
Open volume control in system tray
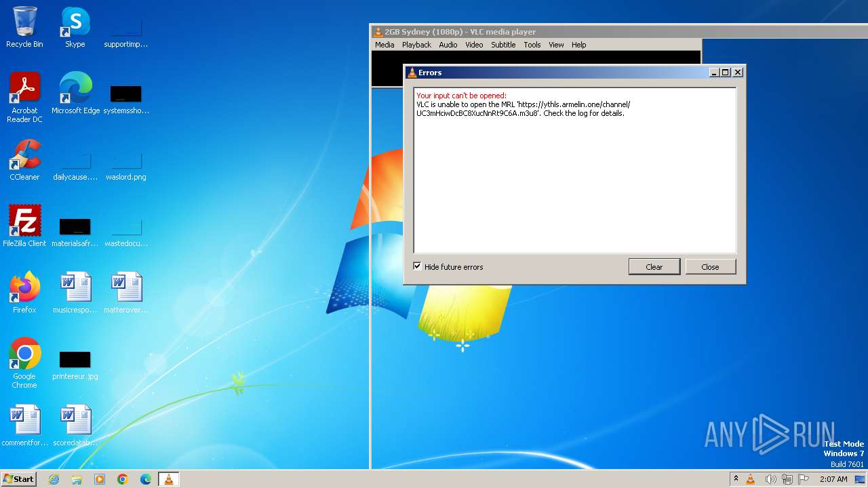(770, 479)
